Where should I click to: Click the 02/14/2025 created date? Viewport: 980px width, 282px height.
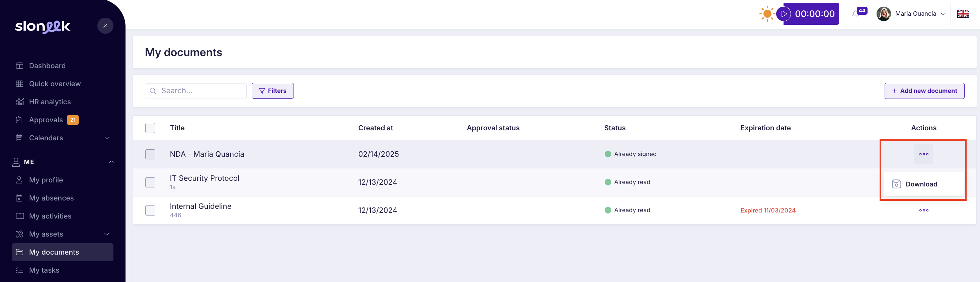pos(378,154)
